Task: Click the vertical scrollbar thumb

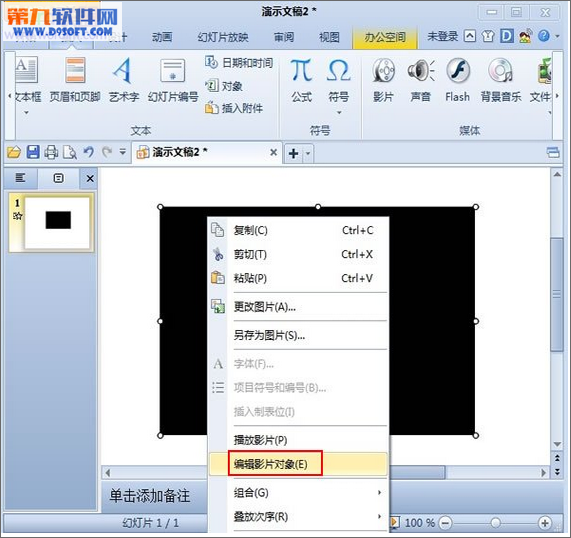Action: pos(557,294)
